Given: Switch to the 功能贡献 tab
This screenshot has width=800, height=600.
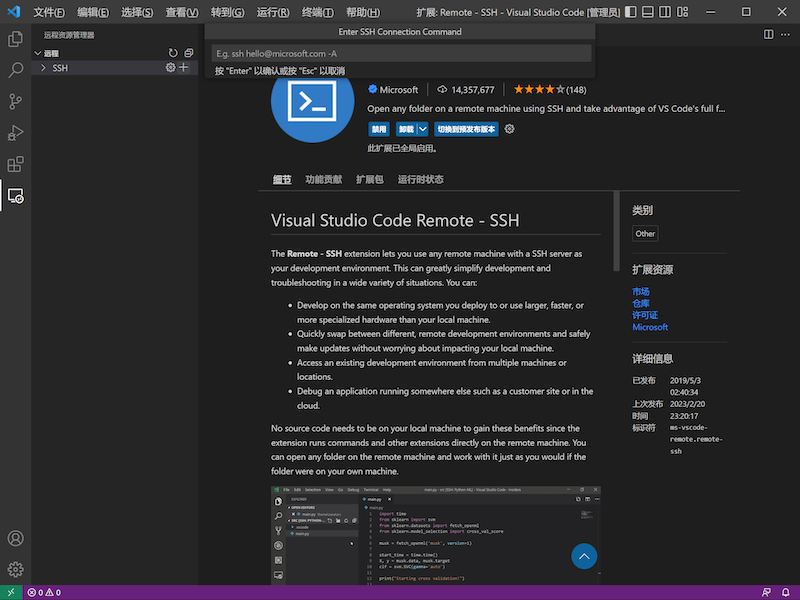Looking at the screenshot, I should coord(323,180).
